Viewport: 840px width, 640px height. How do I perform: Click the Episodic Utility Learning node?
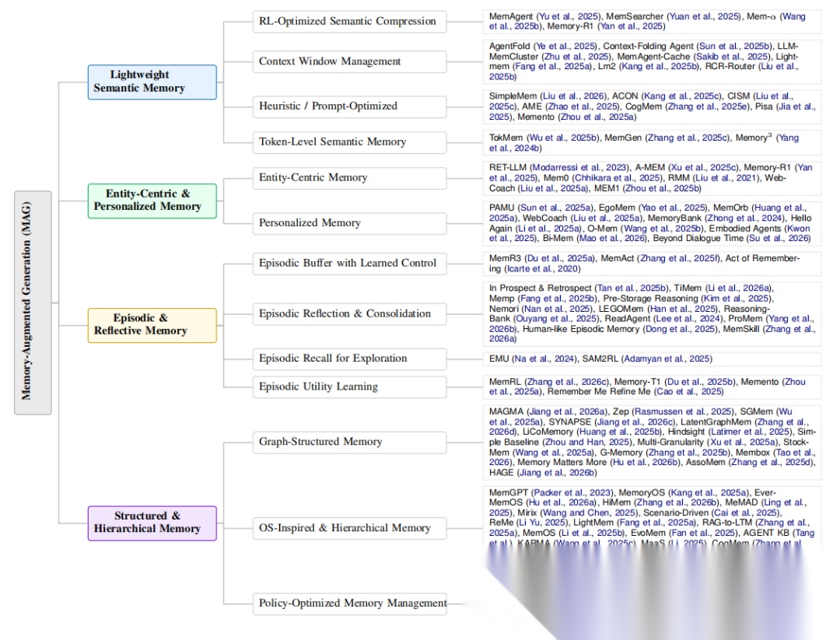click(349, 386)
